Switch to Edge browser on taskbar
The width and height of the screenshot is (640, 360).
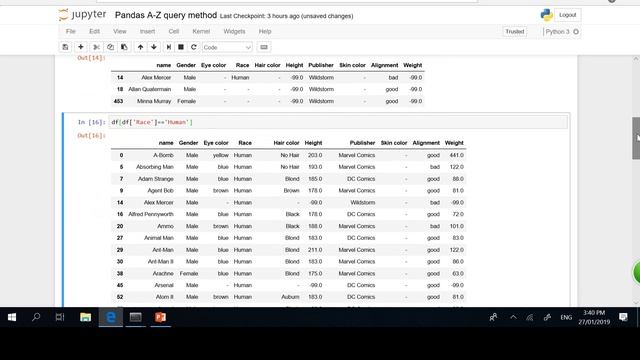click(111, 317)
